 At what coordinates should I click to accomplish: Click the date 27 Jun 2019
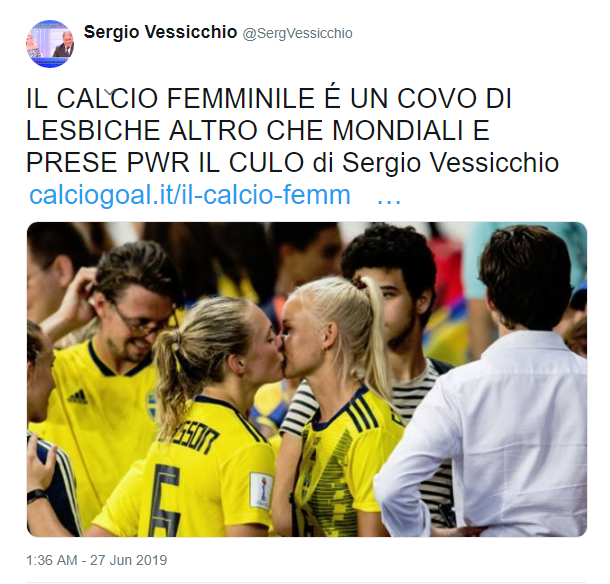coord(129,560)
